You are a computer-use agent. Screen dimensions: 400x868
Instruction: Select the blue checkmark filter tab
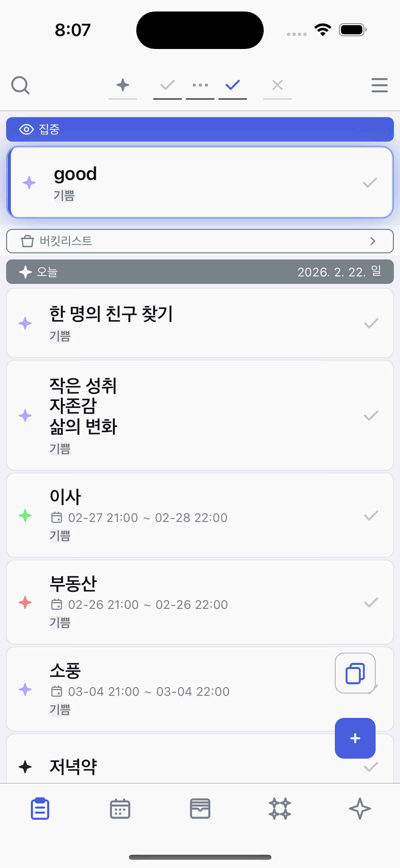233,85
